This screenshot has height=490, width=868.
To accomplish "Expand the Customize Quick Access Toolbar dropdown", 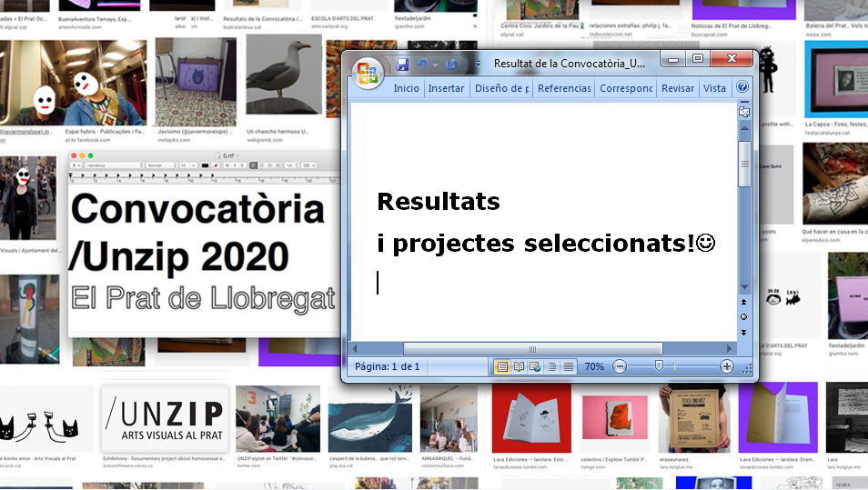I will [478, 65].
